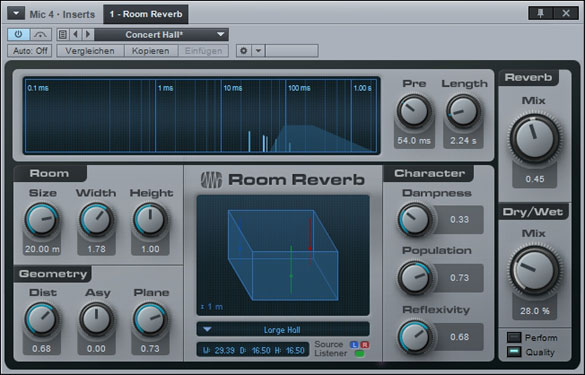Click the Population knob
Viewport: 585px width, 375px height.
(x=415, y=278)
